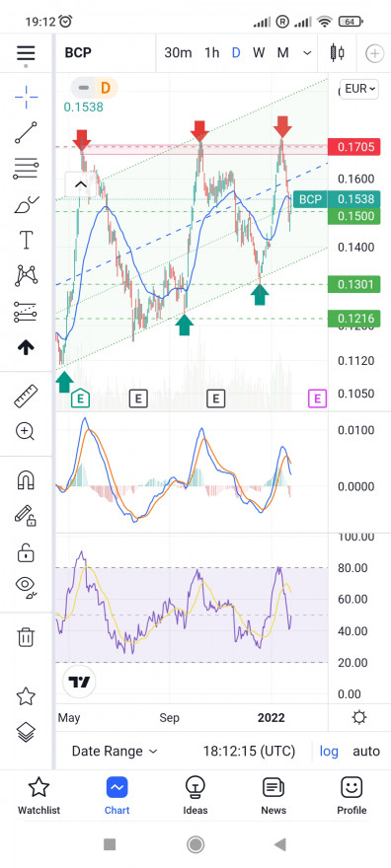The height and width of the screenshot is (868, 391).
Task: Open the BCP symbol search
Action: tap(78, 53)
